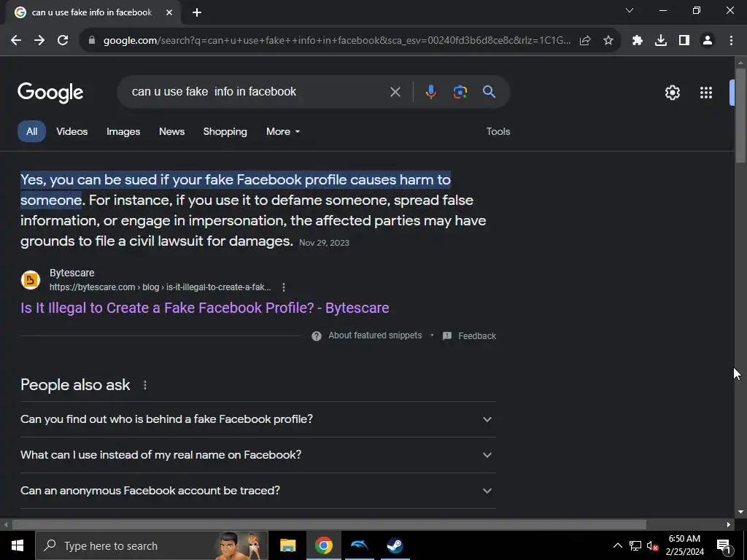Click the vertical scrollbar thumb
The image size is (747, 560).
pos(740,116)
